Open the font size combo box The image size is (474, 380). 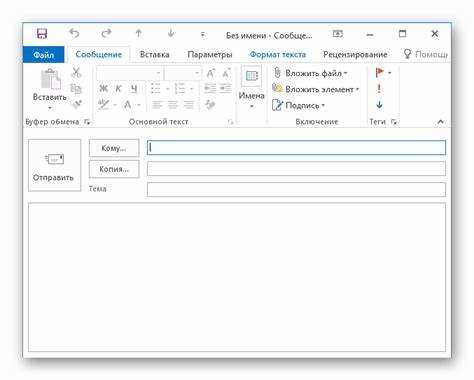click(183, 73)
